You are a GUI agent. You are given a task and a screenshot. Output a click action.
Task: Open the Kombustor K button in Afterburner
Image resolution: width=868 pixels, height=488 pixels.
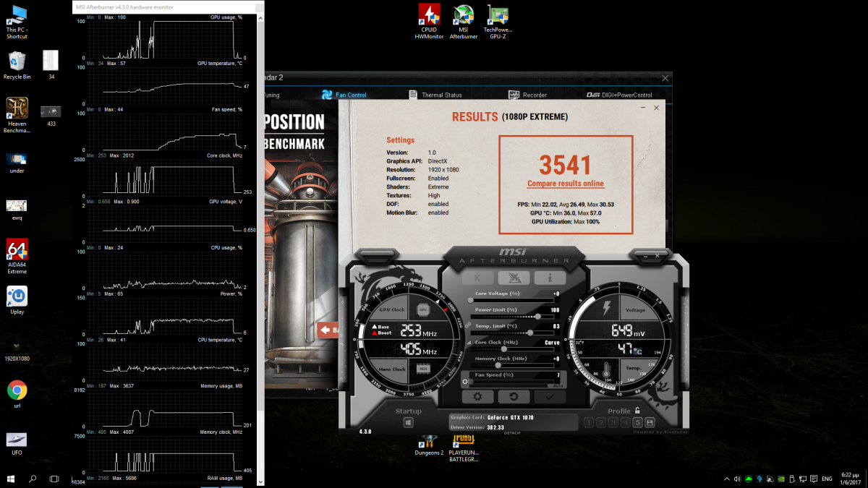478,278
